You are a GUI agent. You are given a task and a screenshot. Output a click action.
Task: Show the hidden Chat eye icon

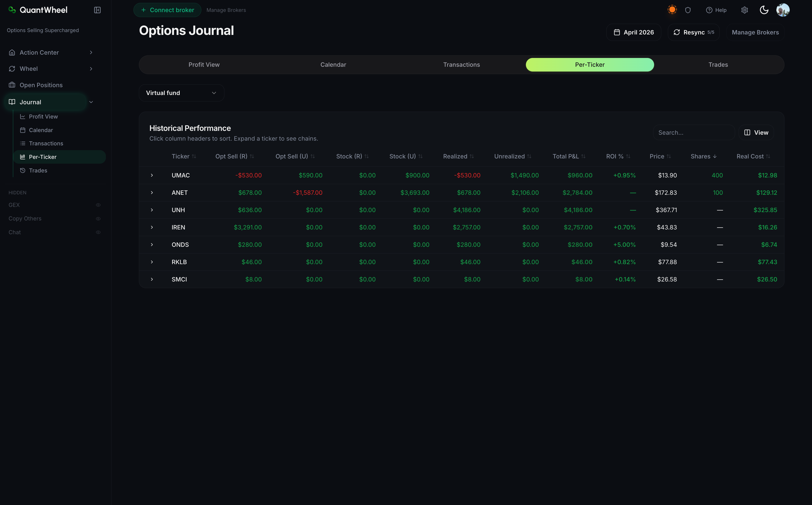(98, 233)
